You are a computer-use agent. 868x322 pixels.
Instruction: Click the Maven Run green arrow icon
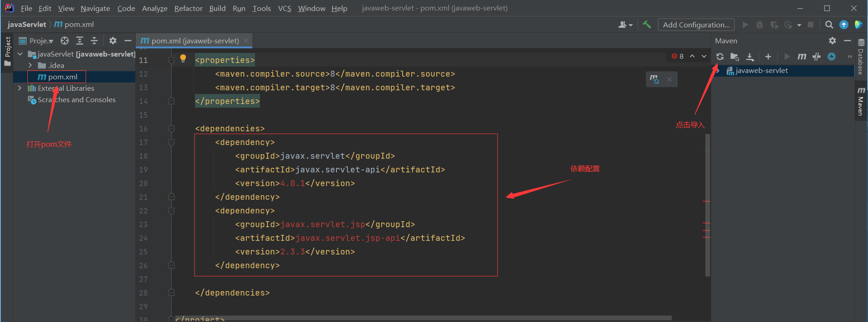click(x=787, y=57)
